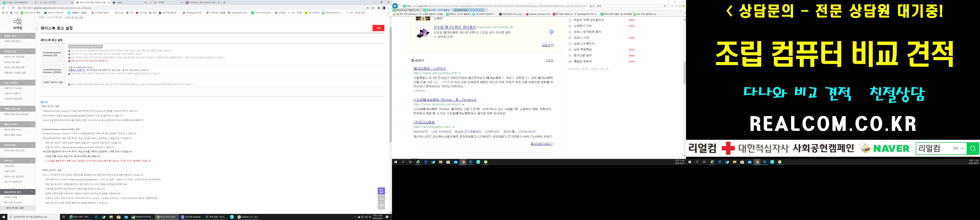Open 키워드광고 menu item
This screenshot has height=220, width=980.
9,166
